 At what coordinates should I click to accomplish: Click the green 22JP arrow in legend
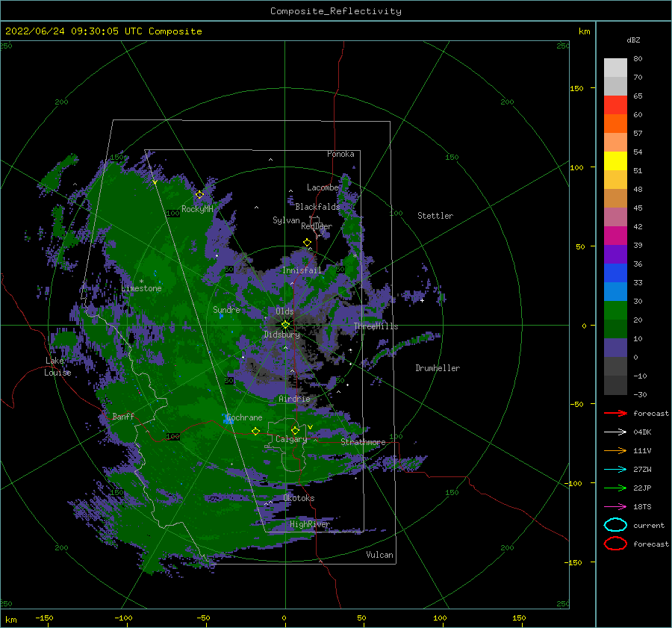[615, 488]
